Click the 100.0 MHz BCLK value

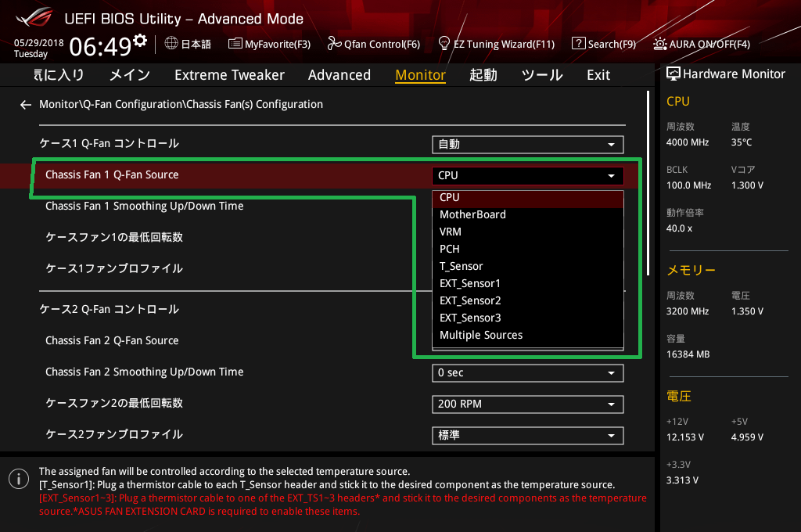pyautogui.click(x=688, y=185)
